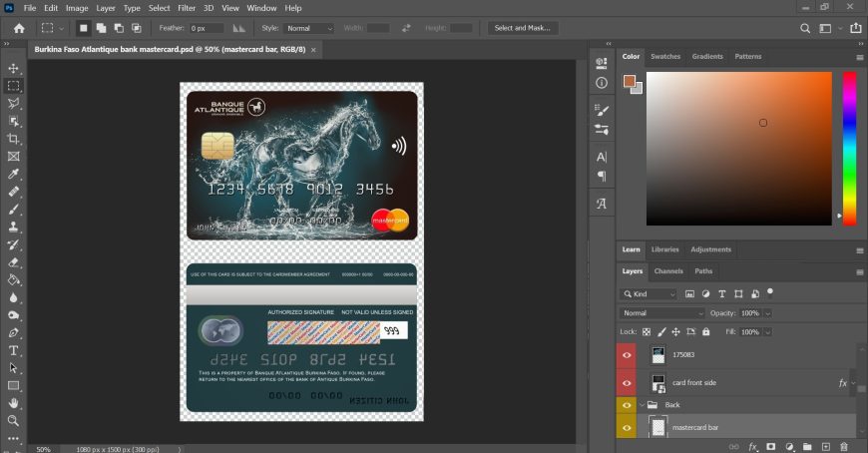Toggle lock image pixels brush icon
Screen dimensions: 868x453
661,331
